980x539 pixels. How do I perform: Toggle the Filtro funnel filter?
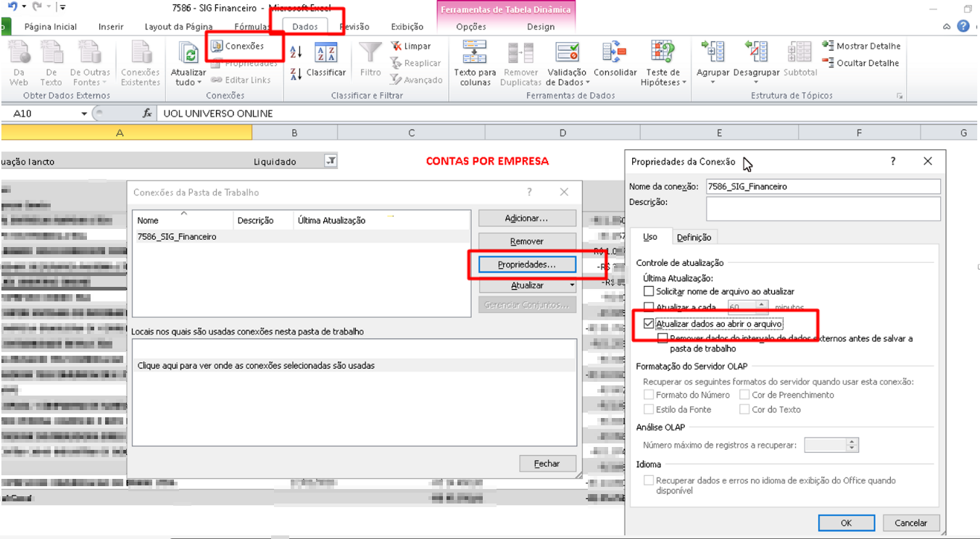(370, 60)
